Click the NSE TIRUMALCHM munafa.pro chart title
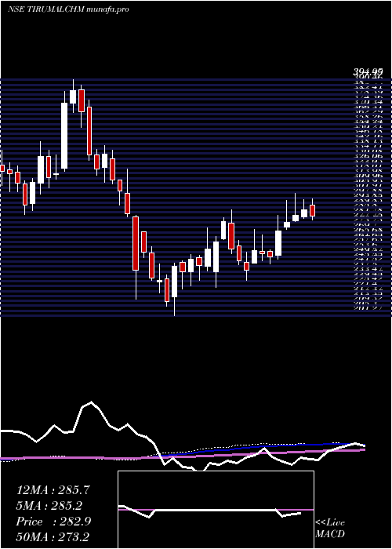The height and width of the screenshot is (549, 392). (68, 9)
